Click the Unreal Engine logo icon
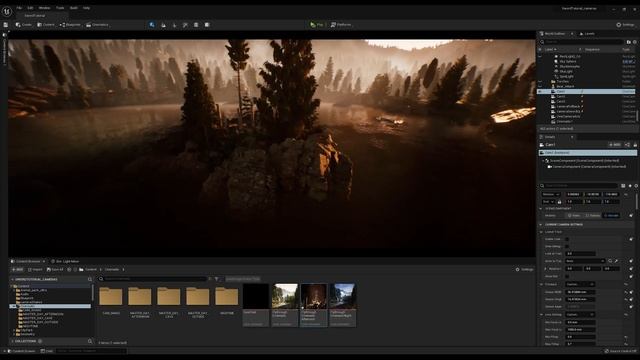 tap(7, 11)
